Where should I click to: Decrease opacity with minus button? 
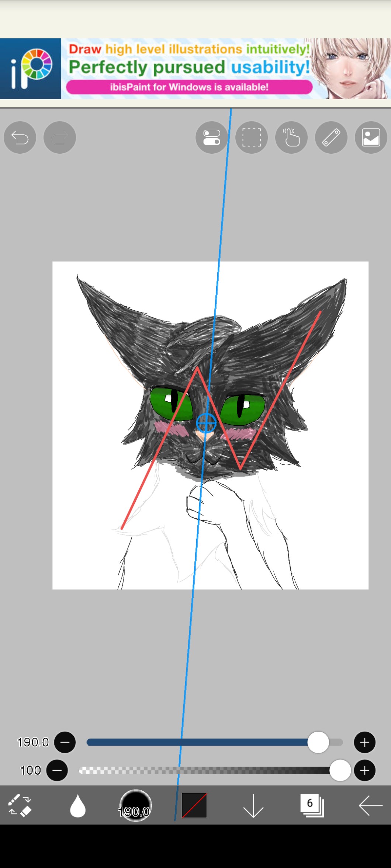pos(57,770)
